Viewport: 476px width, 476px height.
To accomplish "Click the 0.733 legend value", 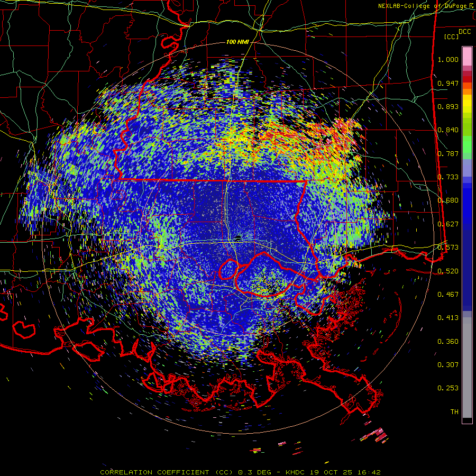I will (x=448, y=177).
